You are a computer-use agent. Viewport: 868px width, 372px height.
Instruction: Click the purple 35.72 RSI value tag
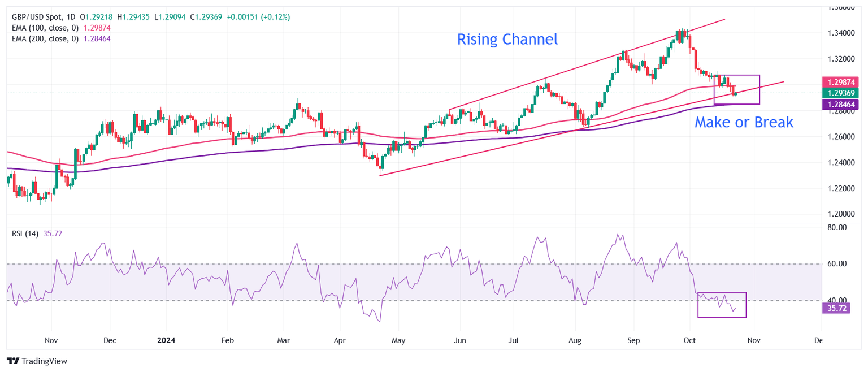point(836,309)
